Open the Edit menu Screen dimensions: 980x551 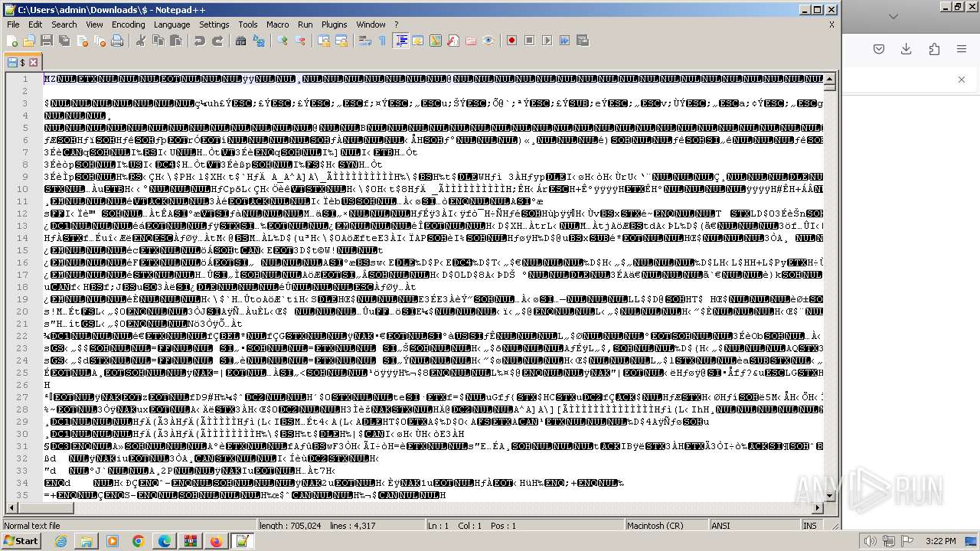pyautogui.click(x=36, y=24)
